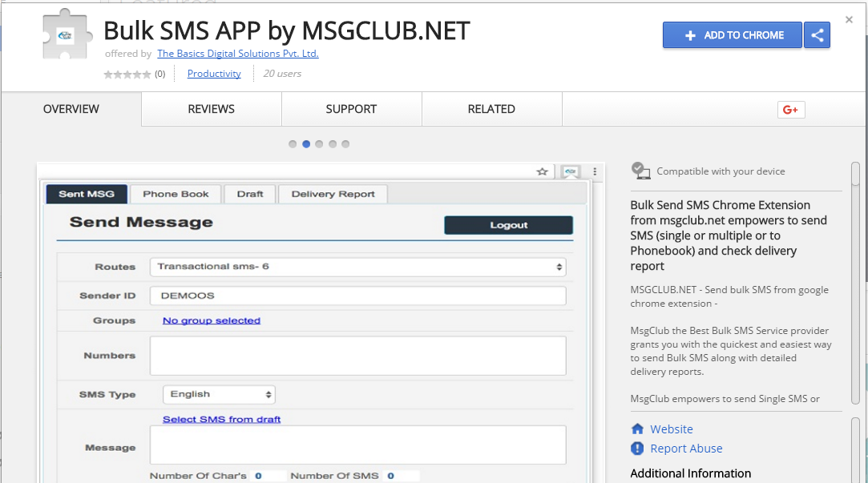Click the Bulk SMS puzzle-piece extension icon
This screenshot has height=483, width=868.
67,34
